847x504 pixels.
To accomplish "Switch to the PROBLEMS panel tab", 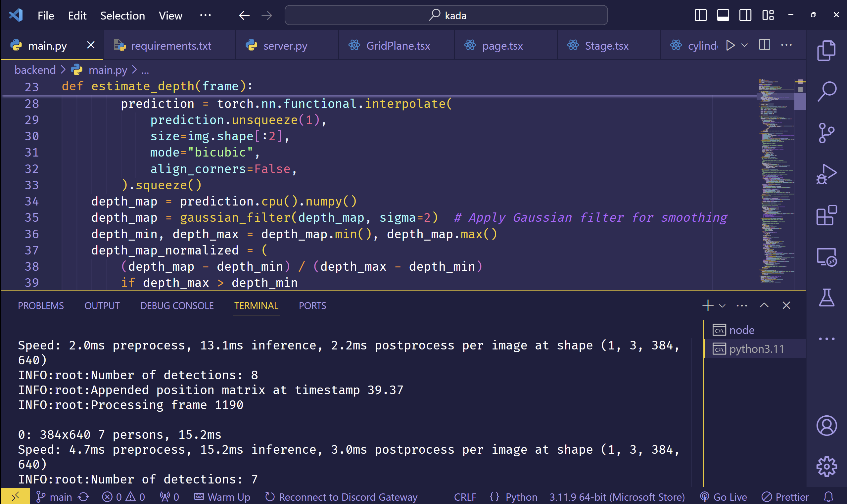I will [x=41, y=306].
